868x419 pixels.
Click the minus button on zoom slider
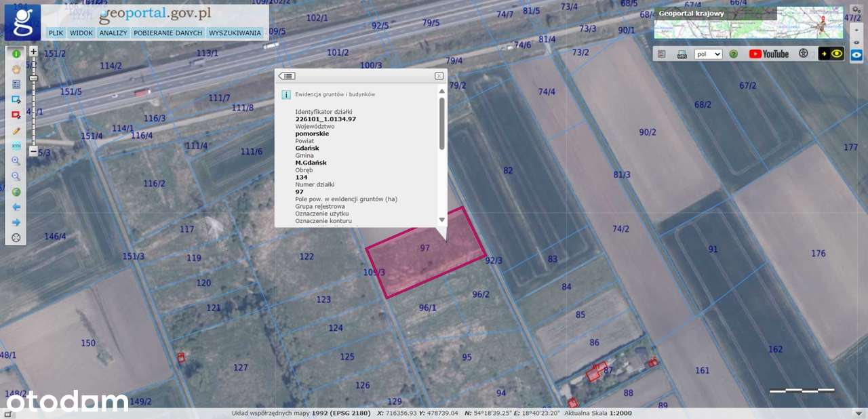[x=33, y=152]
